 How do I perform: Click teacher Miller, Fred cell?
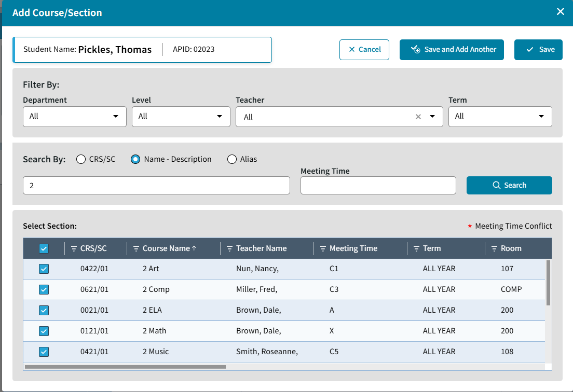256,289
